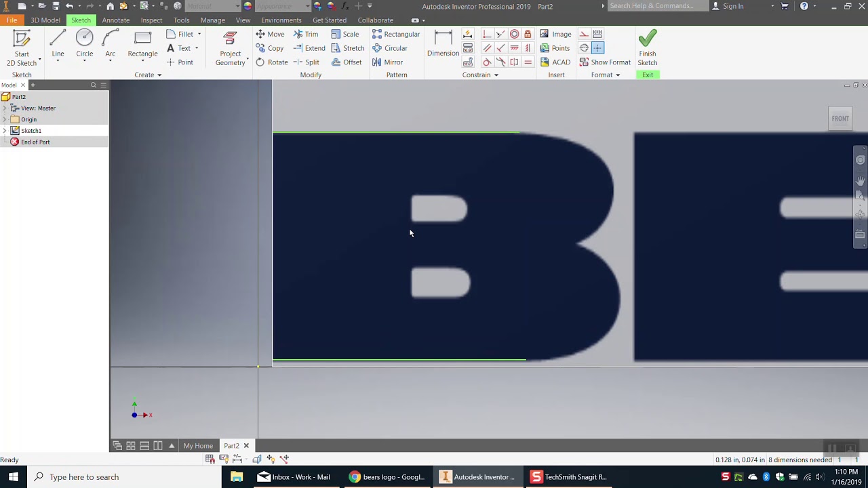Activate the Rotate tool
Viewport: 868px width, 488px height.
click(272, 62)
